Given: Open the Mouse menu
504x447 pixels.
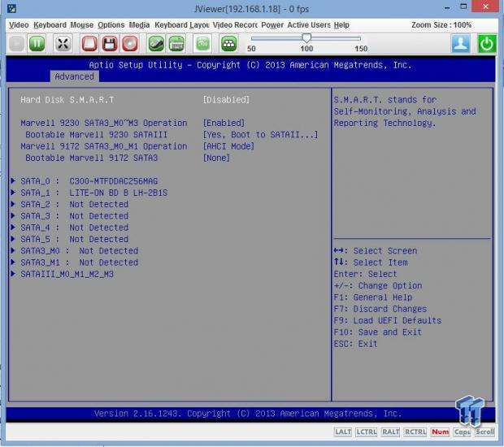Looking at the screenshot, I should 81,25.
